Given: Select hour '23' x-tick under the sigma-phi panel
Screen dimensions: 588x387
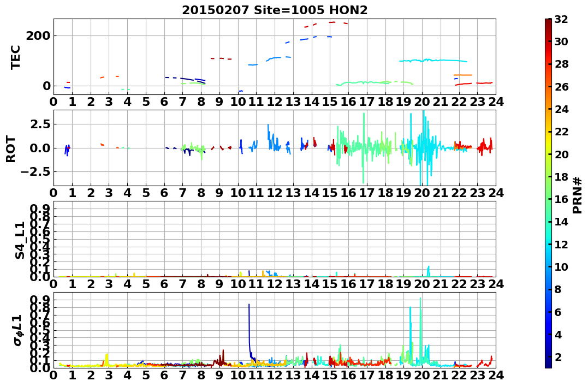Looking at the screenshot, I should pos(477,375).
